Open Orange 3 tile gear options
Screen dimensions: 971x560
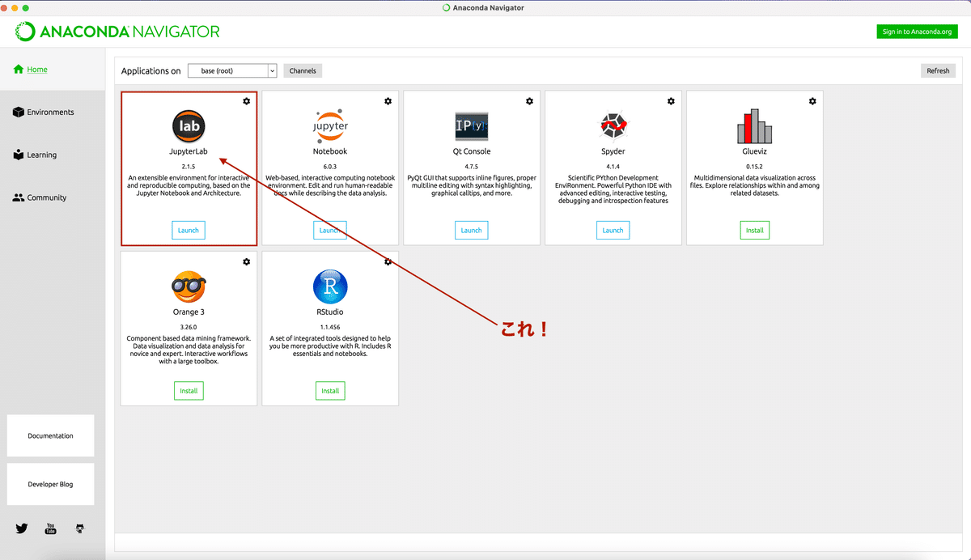coord(246,261)
